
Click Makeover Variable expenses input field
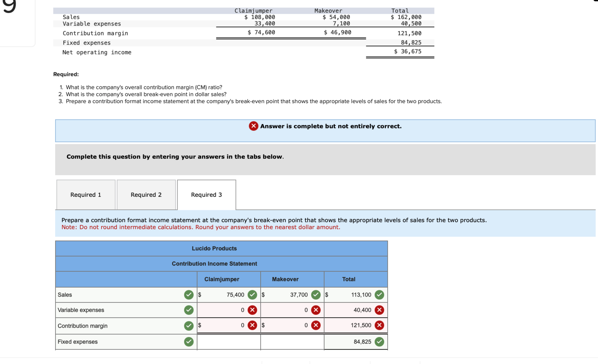coord(292,310)
